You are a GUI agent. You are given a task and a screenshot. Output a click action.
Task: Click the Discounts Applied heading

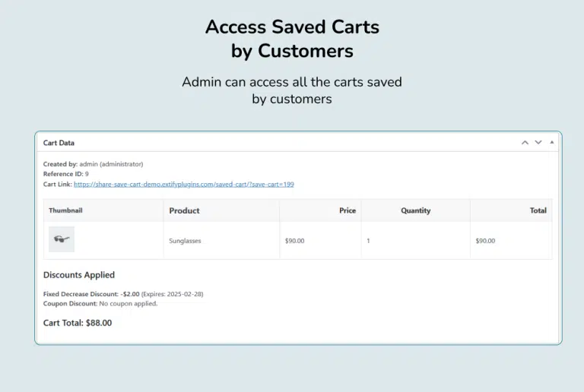tap(79, 275)
